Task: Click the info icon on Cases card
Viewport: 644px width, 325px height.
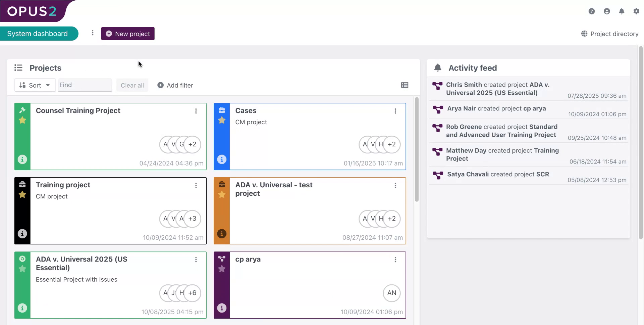Action: 222,159
